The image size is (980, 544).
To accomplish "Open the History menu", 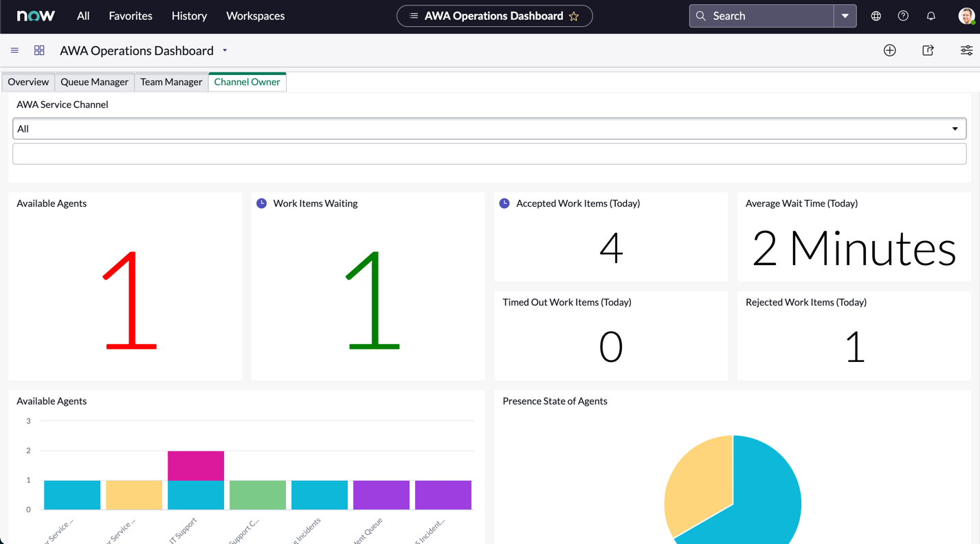I will click(189, 16).
